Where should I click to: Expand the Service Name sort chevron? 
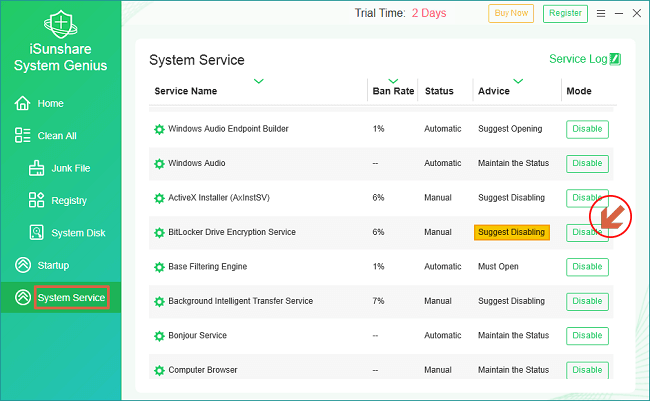pos(259,81)
